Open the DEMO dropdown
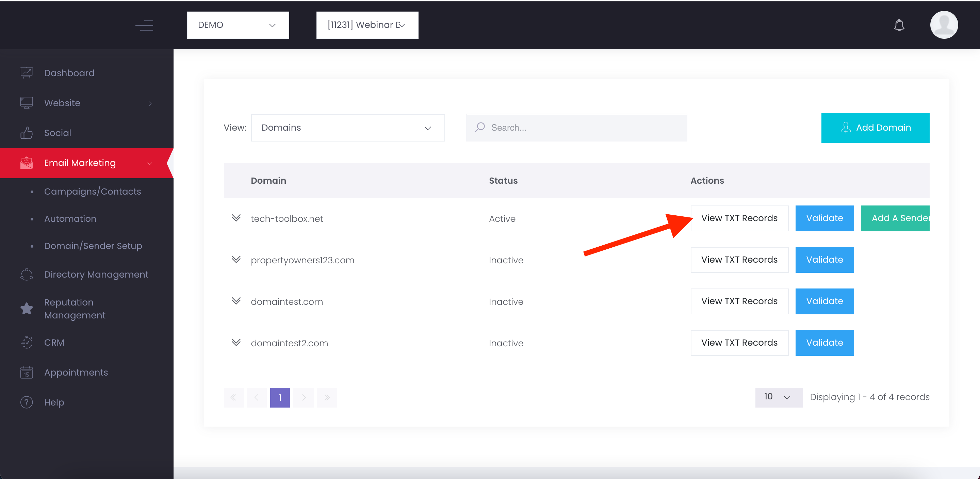This screenshot has height=479, width=980. pos(238,25)
